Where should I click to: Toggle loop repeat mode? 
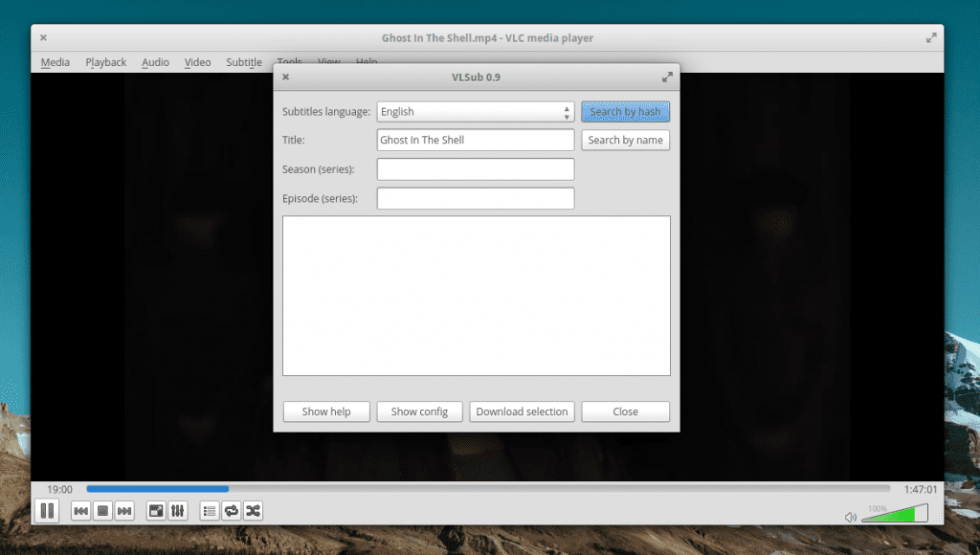point(232,511)
